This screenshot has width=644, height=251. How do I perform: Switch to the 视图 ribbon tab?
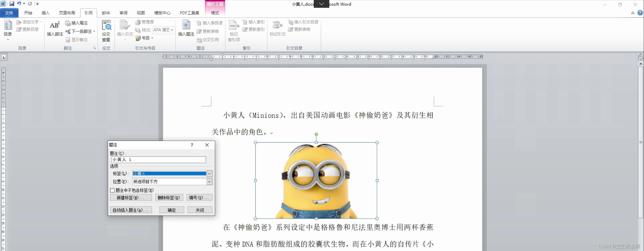point(141,13)
